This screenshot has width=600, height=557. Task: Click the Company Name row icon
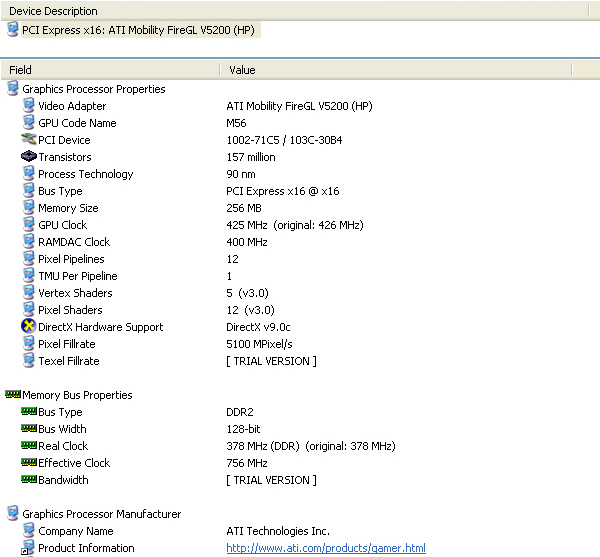tap(29, 530)
